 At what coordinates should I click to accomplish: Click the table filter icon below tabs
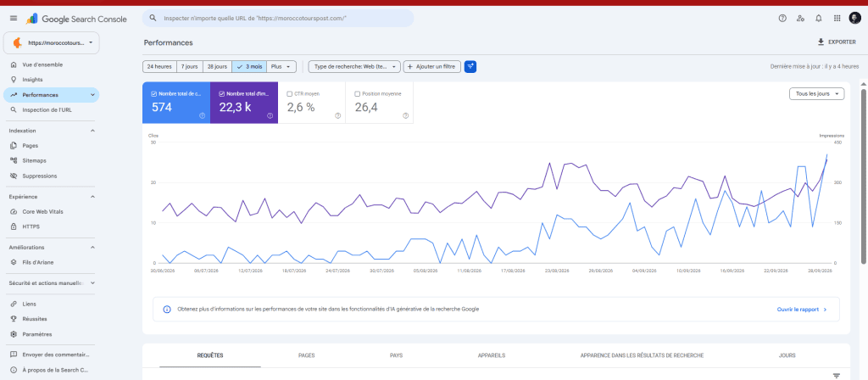pyautogui.click(x=837, y=376)
